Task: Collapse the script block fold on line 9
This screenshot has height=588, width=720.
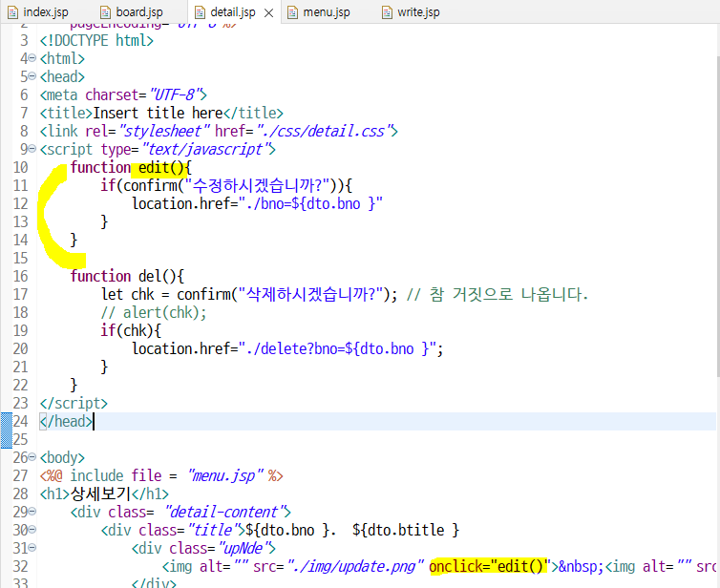Action: click(32, 149)
